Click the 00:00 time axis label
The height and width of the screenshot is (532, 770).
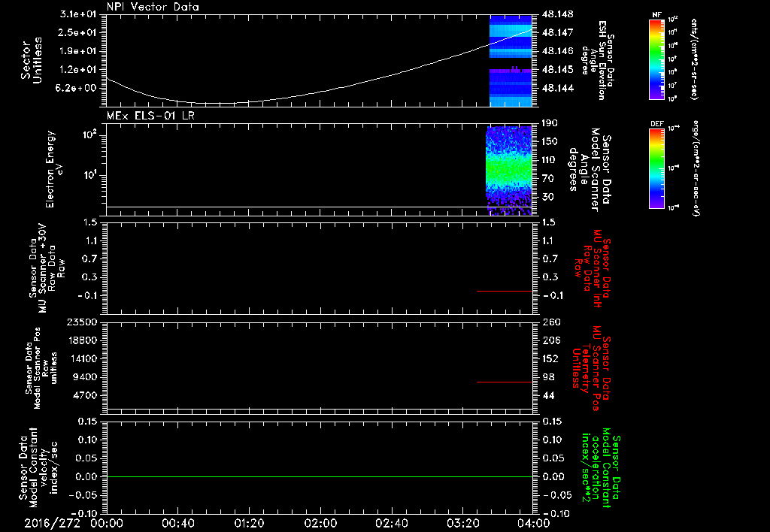(x=107, y=523)
